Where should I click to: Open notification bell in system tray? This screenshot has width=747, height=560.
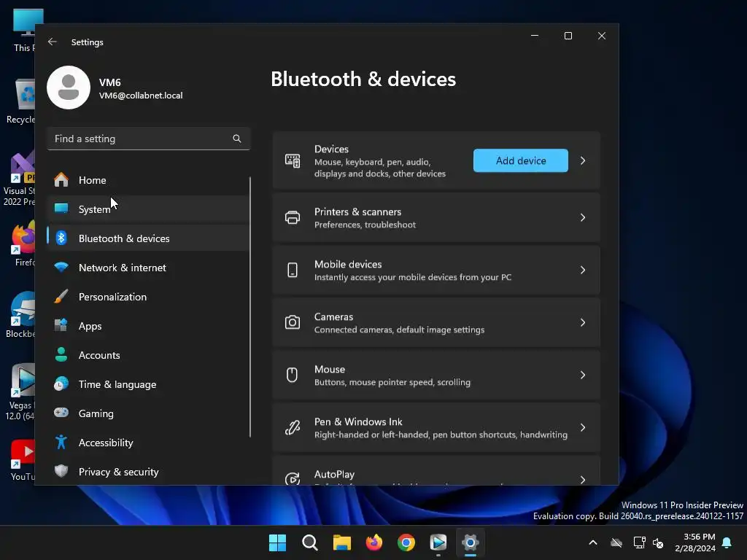(727, 542)
